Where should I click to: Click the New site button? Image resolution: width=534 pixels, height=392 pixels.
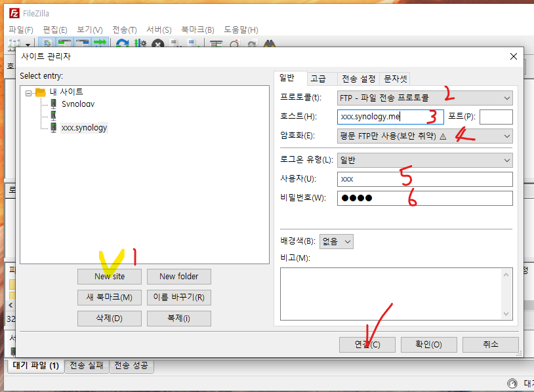pos(110,277)
